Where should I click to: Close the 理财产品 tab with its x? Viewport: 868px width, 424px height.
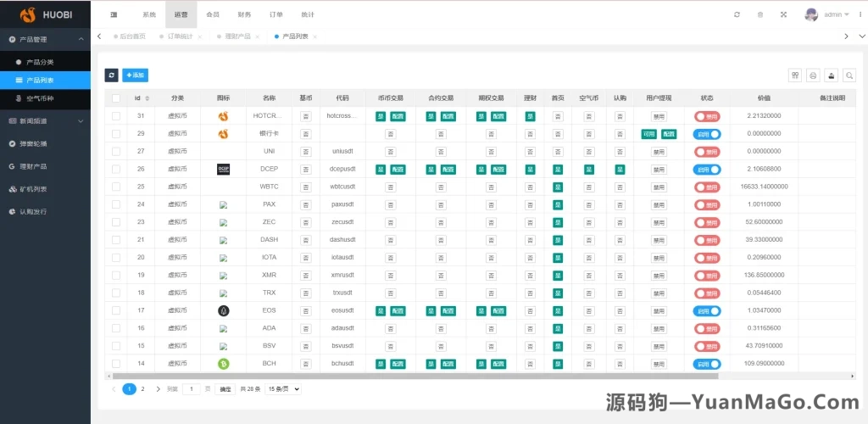coord(258,36)
